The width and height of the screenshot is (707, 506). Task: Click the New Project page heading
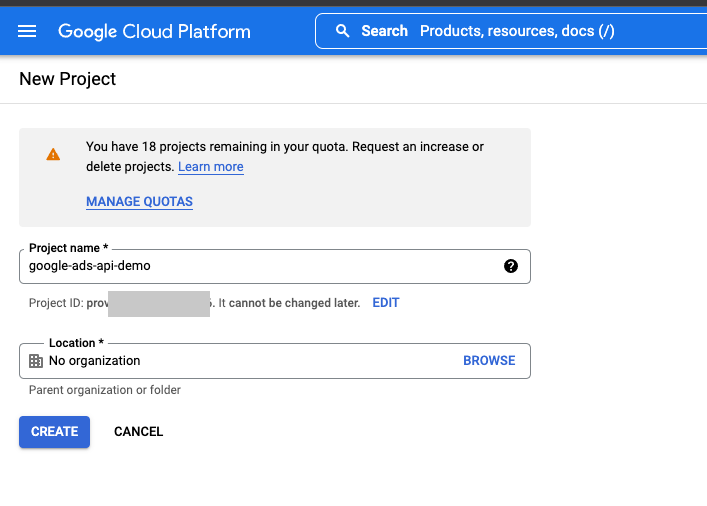click(68, 79)
